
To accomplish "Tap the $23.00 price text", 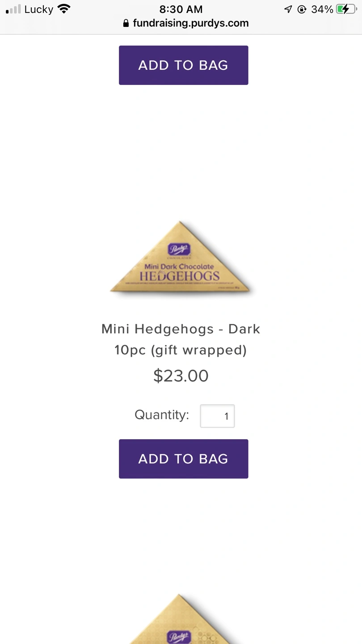I will point(181,376).
